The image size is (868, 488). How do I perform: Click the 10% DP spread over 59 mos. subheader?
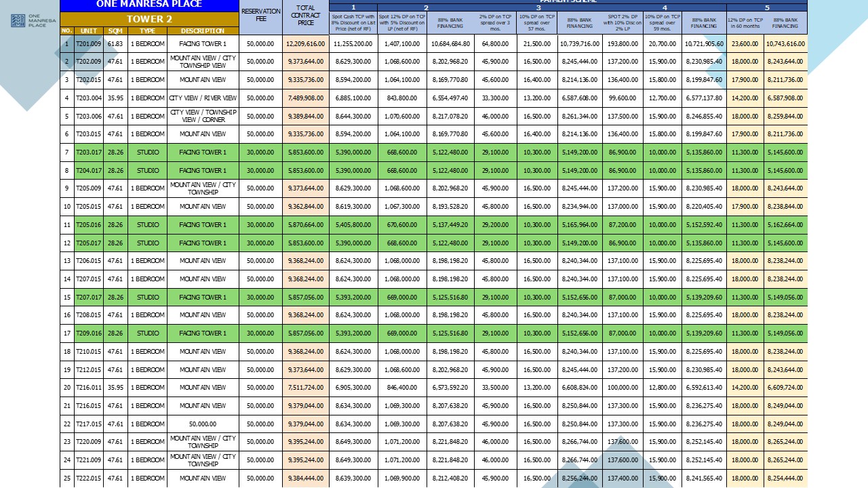662,23
